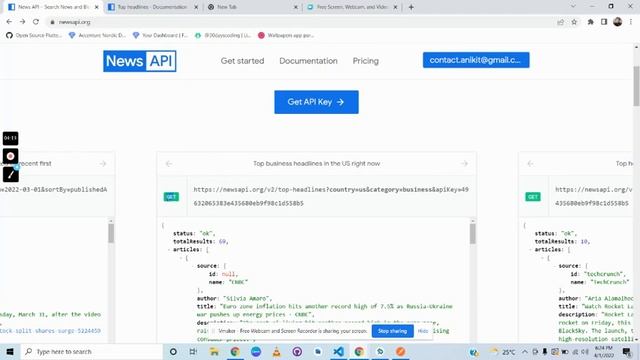Open the Chrome extensions puzzle icon

click(590, 22)
